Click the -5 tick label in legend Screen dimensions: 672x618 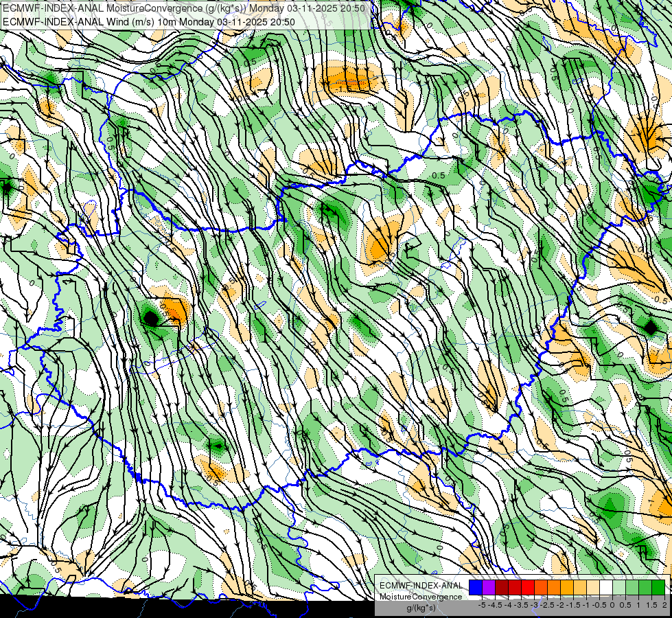[x=482, y=605]
